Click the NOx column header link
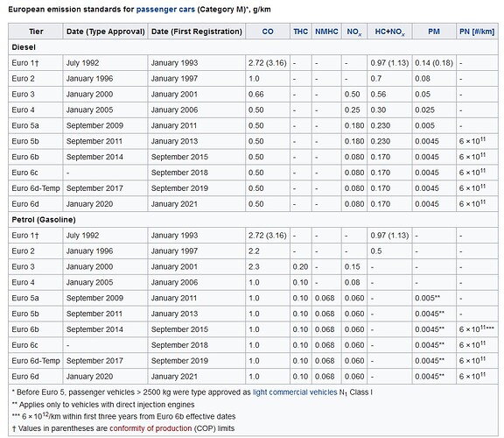504x438 pixels. click(353, 32)
